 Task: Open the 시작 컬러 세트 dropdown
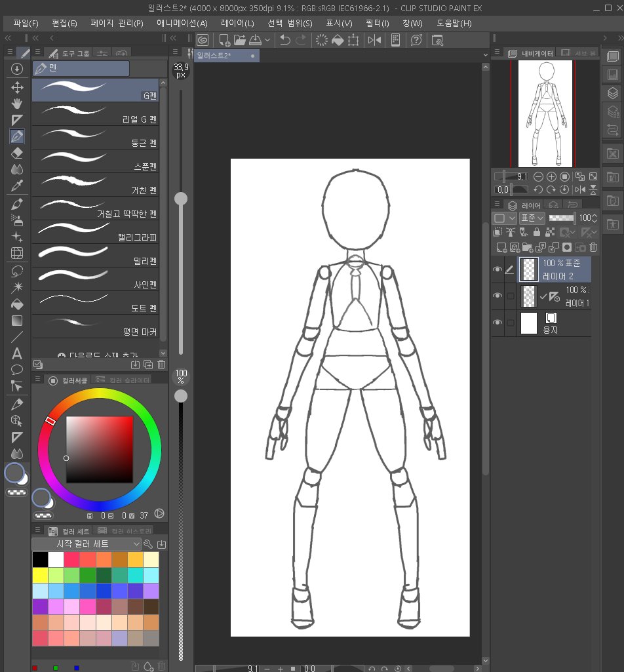coord(87,544)
